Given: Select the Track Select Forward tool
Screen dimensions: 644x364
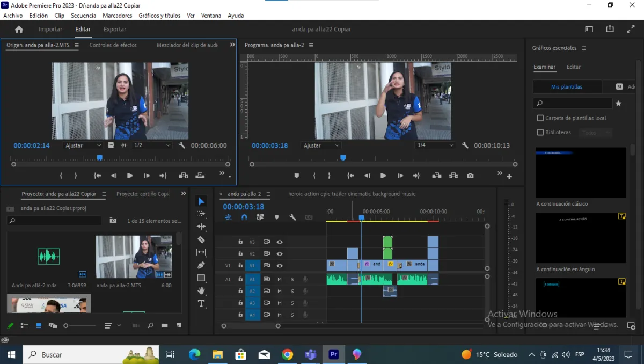Looking at the screenshot, I should tap(201, 214).
